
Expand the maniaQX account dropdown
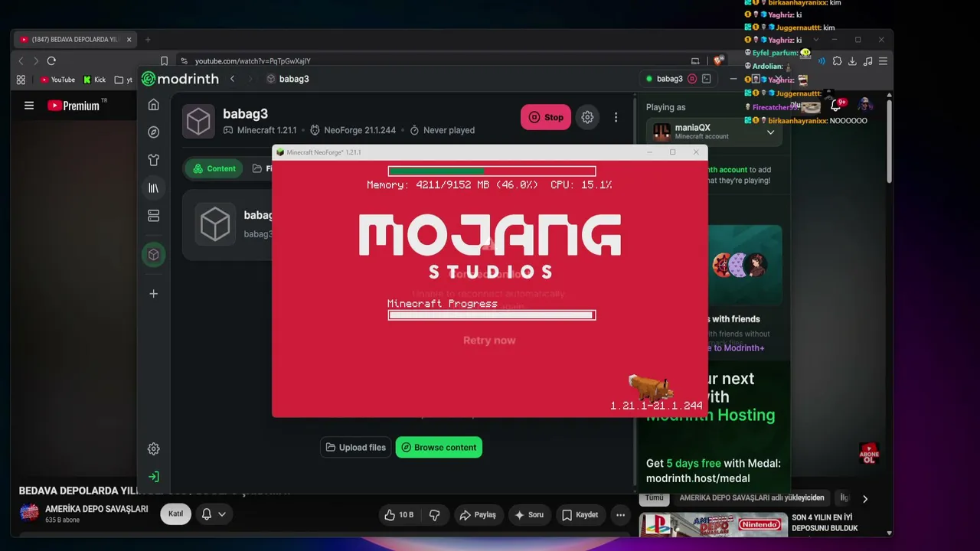pyautogui.click(x=770, y=132)
